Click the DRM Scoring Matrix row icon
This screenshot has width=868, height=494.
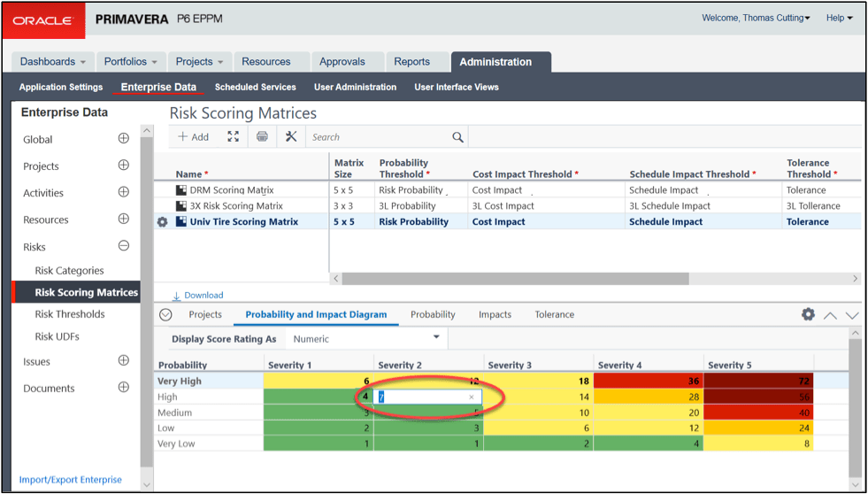point(181,190)
